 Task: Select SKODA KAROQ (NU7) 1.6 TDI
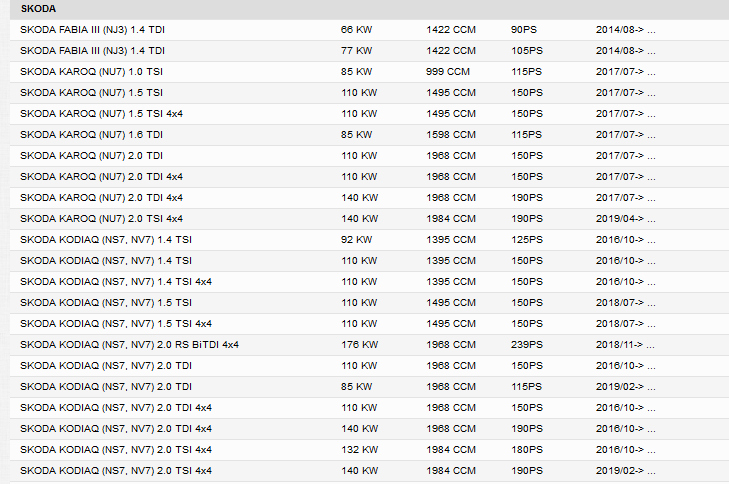click(x=92, y=134)
